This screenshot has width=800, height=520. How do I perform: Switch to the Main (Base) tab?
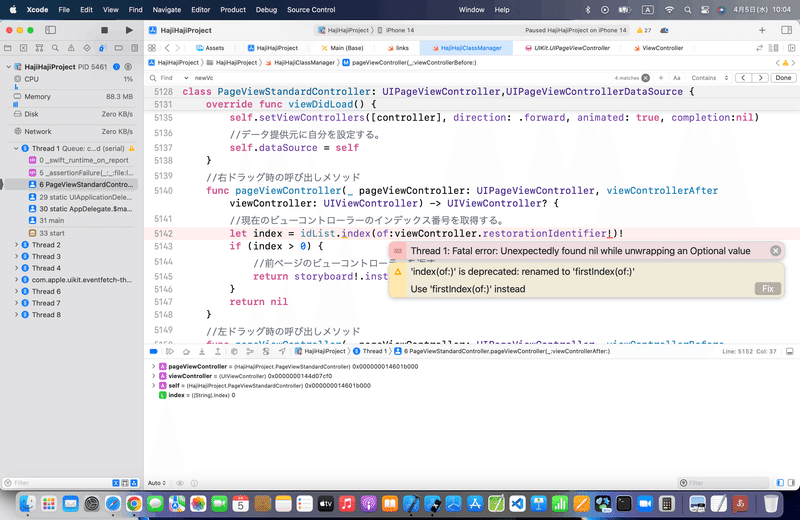342,48
